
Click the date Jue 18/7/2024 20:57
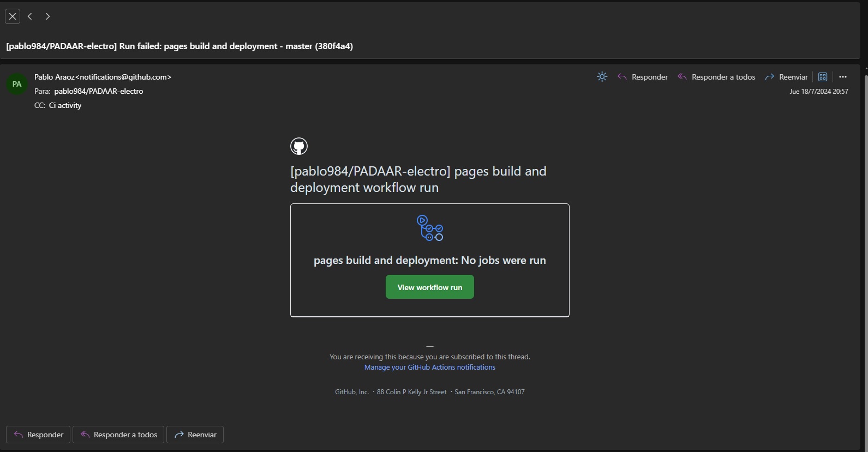click(819, 92)
